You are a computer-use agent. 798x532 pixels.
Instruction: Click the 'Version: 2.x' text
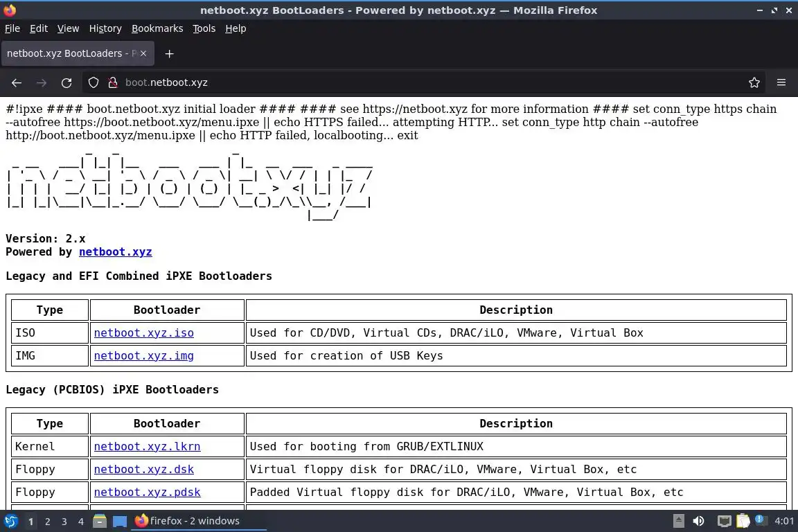45,239
